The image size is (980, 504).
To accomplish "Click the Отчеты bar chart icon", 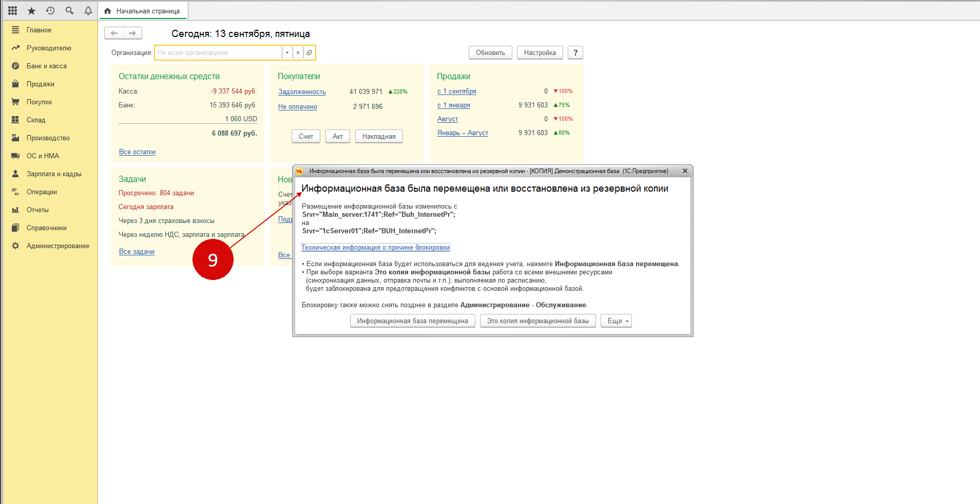I will coord(15,210).
